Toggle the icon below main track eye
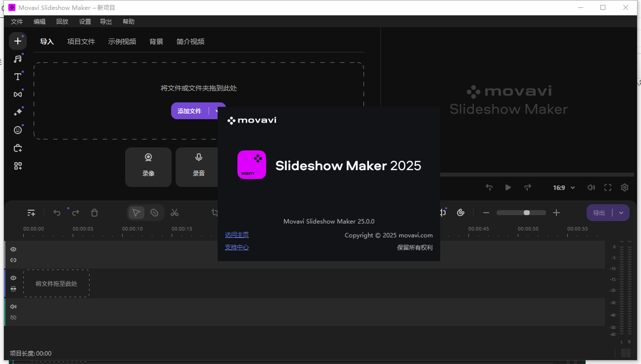This screenshot has width=641, height=364. (x=13, y=289)
